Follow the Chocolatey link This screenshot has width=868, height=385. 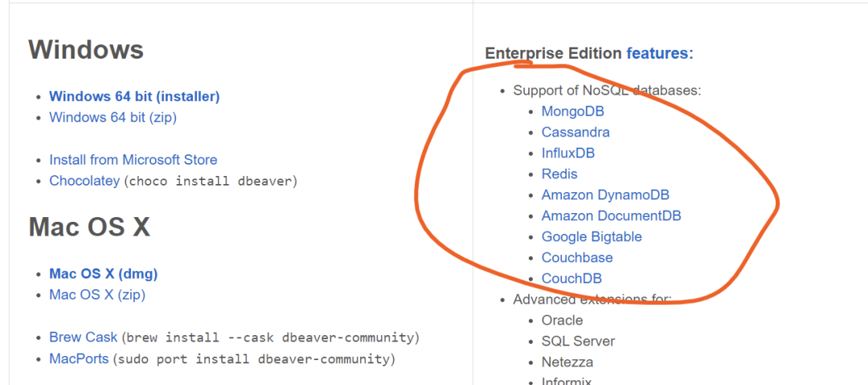[x=84, y=181]
